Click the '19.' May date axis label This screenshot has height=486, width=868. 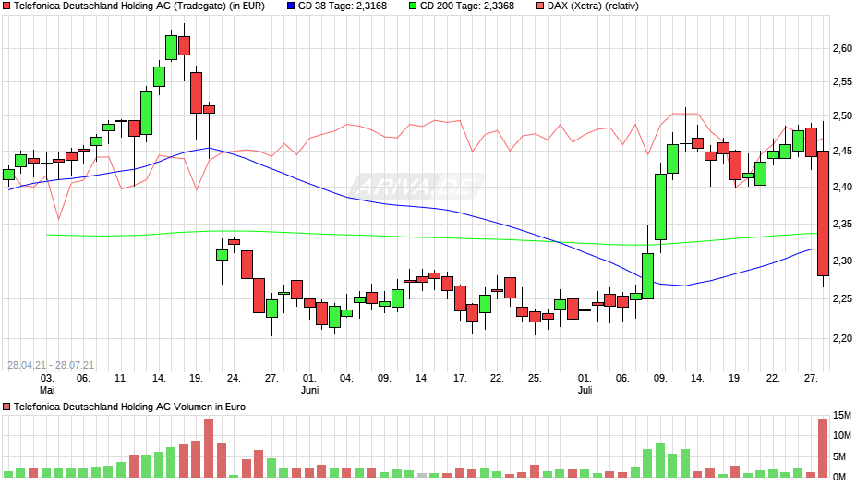[x=196, y=379]
